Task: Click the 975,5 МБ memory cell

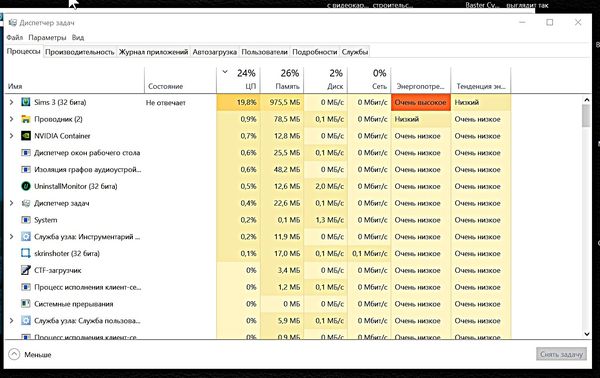Action: point(282,102)
